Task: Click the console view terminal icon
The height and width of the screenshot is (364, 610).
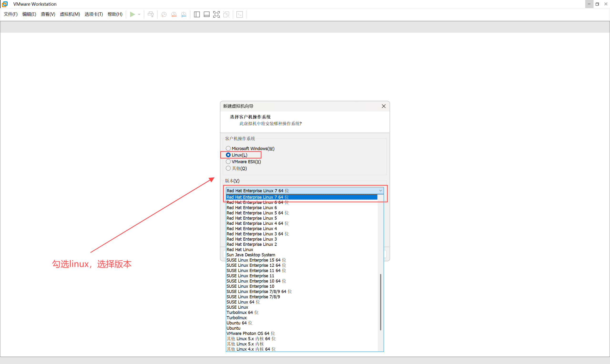Action: click(240, 15)
